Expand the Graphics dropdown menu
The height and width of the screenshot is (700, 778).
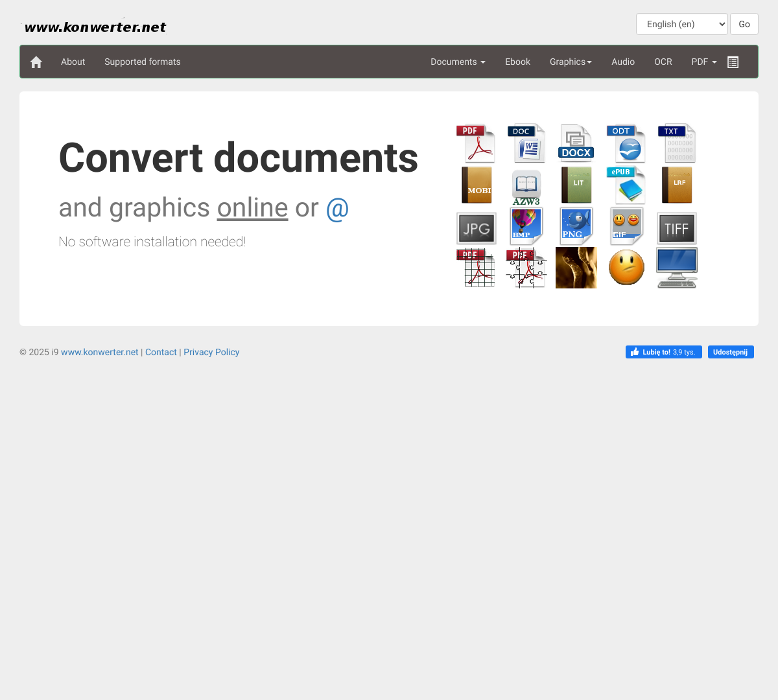571,62
